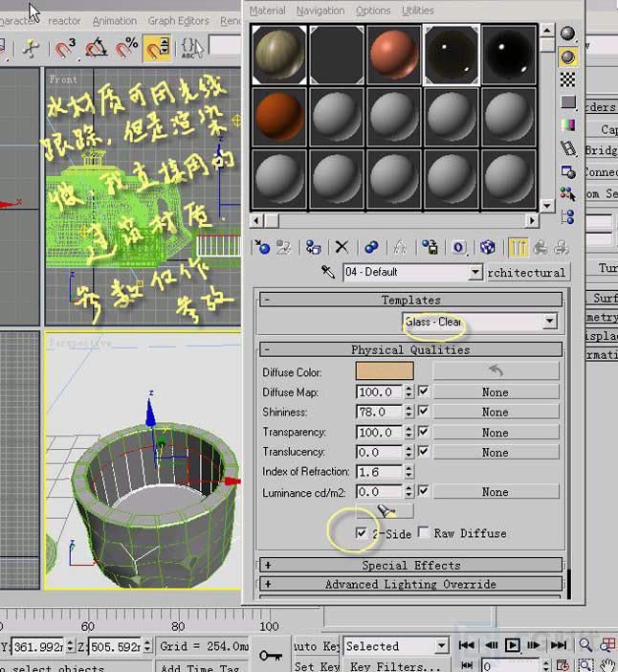Uncheck the 2-Sided checkbox
The height and width of the screenshot is (672, 618).
click(361, 533)
